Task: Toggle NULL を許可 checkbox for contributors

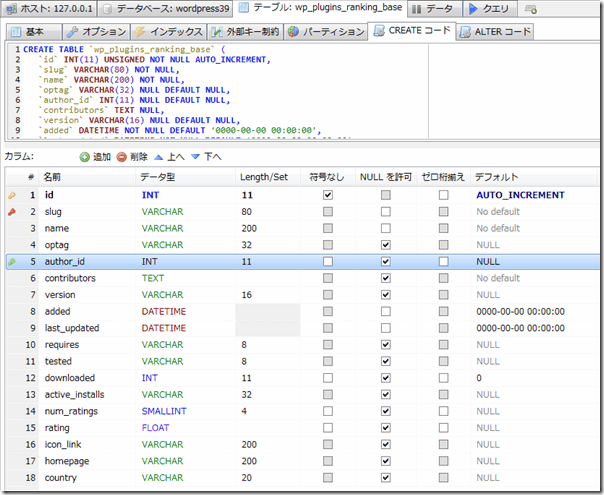Action: click(386, 278)
